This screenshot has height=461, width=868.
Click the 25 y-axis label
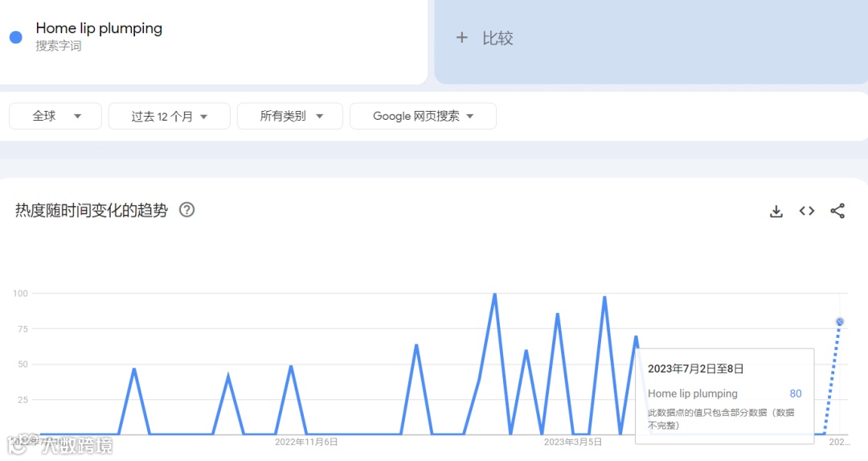23,400
